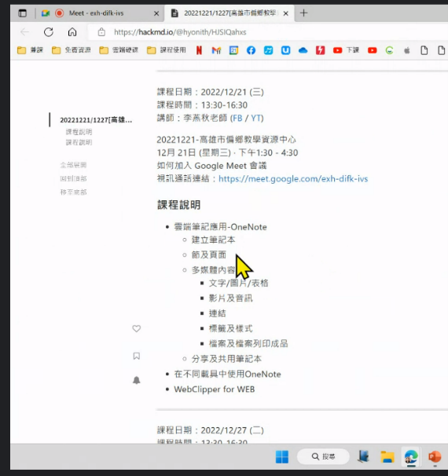Bookmark this note

[137, 356]
